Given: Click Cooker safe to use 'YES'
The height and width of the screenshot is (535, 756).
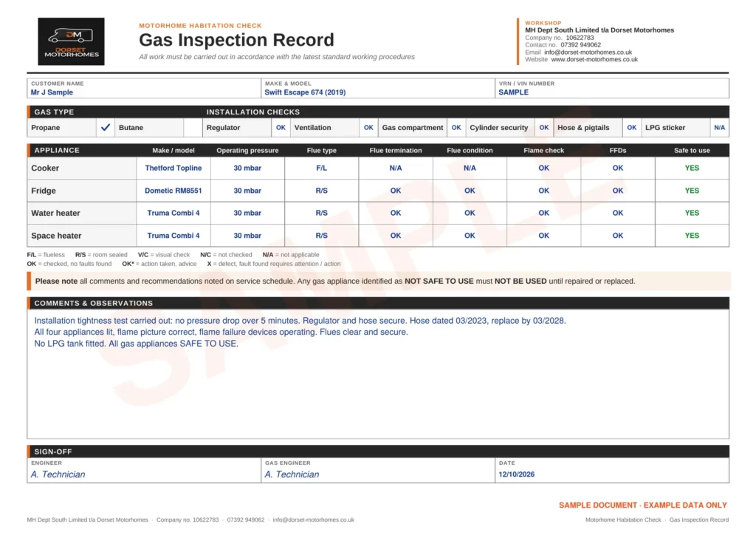Looking at the screenshot, I should [692, 168].
